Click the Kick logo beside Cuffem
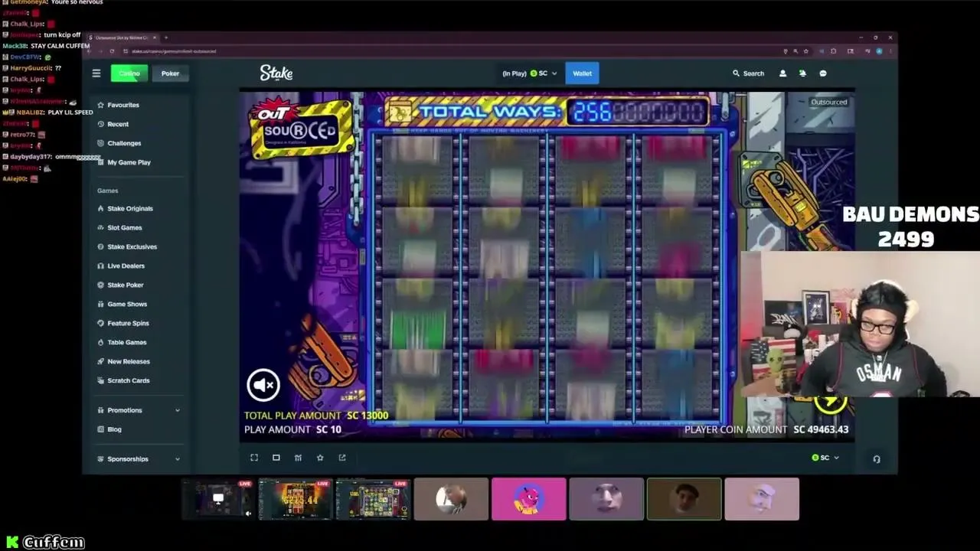The height and width of the screenshot is (551, 980). 11,543
